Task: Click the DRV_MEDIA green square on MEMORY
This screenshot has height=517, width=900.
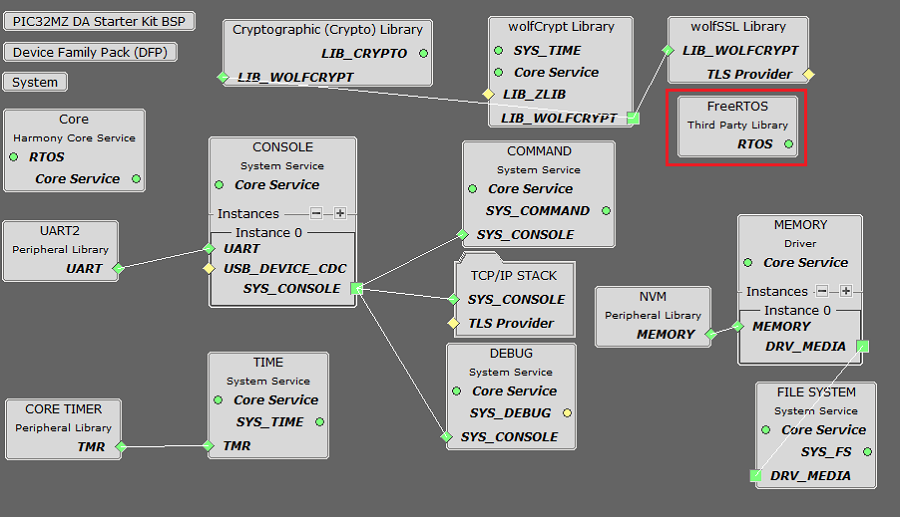Action: click(863, 346)
